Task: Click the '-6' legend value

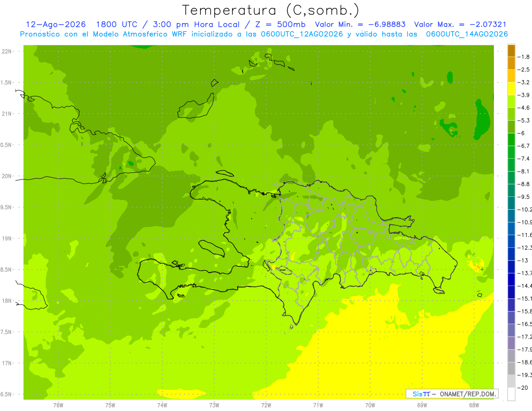Action: tap(521, 133)
